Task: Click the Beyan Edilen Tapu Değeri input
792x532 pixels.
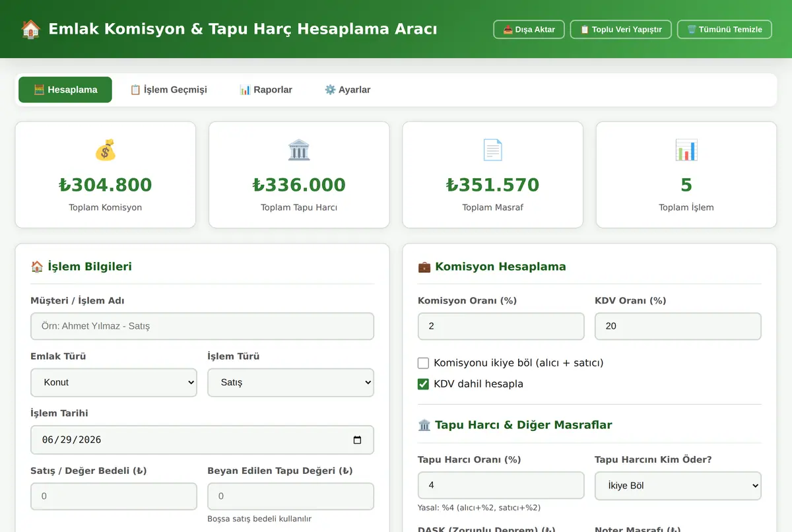Action: pos(290,496)
